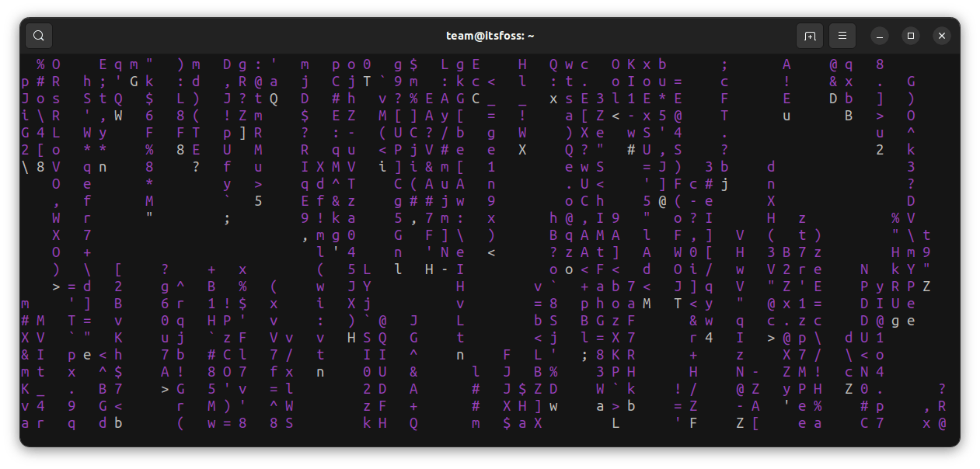
Task: Click the "IXMV" text in terminal
Action: coord(328,167)
